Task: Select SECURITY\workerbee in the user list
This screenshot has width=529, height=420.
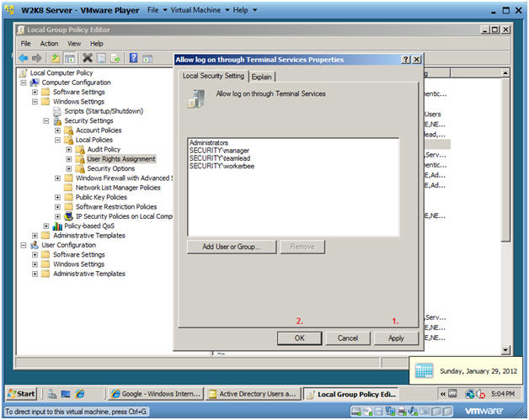Action: point(222,166)
